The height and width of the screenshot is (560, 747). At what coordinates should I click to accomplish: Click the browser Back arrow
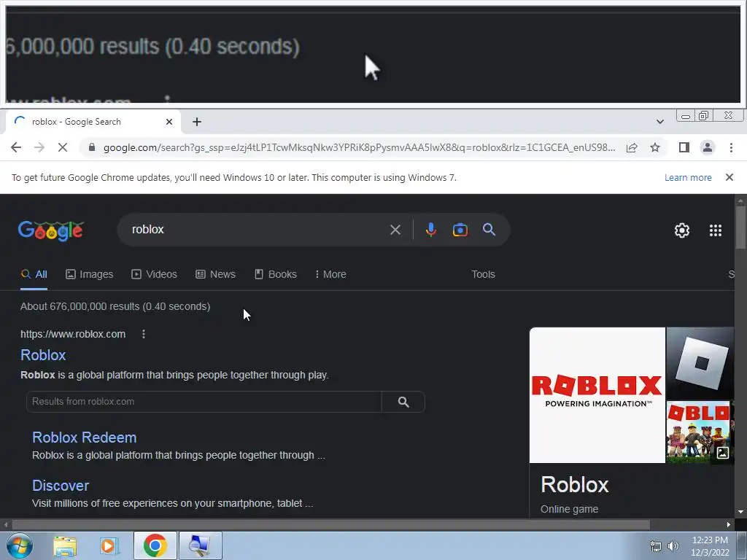[16, 147]
